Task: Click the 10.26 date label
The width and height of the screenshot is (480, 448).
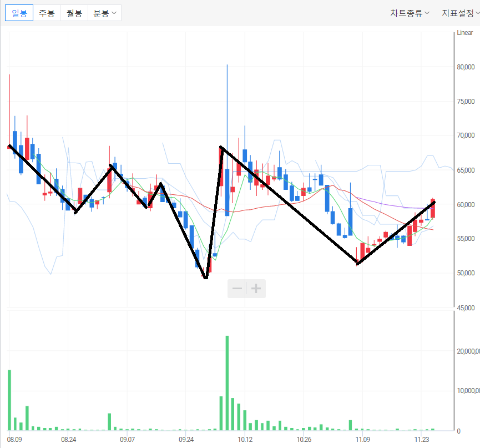Action: [304, 440]
